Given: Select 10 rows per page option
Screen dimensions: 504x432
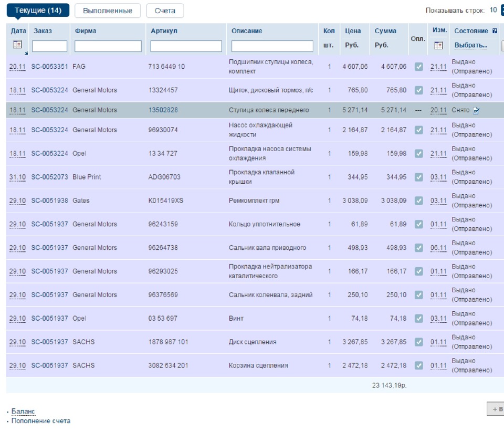Looking at the screenshot, I should [x=493, y=10].
